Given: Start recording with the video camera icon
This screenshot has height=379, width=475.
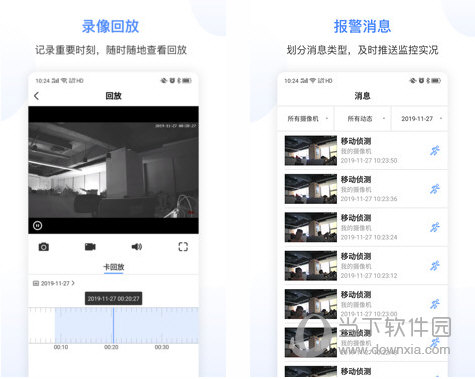Looking at the screenshot, I should [90, 247].
